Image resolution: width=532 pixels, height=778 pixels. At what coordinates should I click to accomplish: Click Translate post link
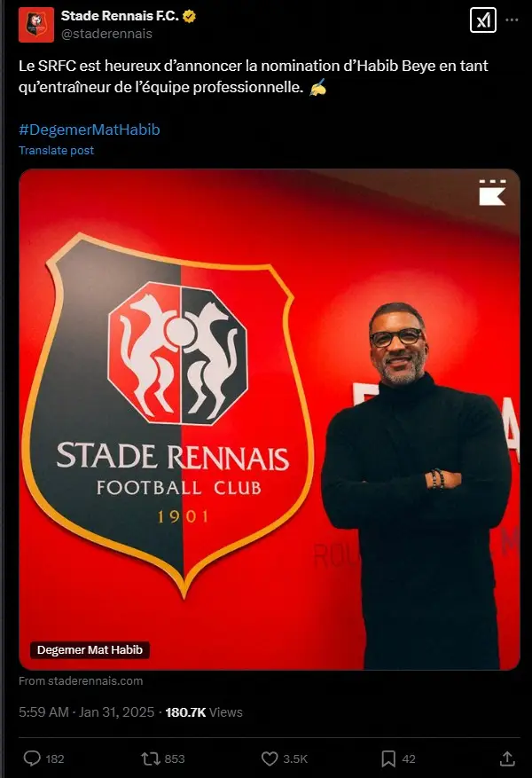[x=56, y=150]
